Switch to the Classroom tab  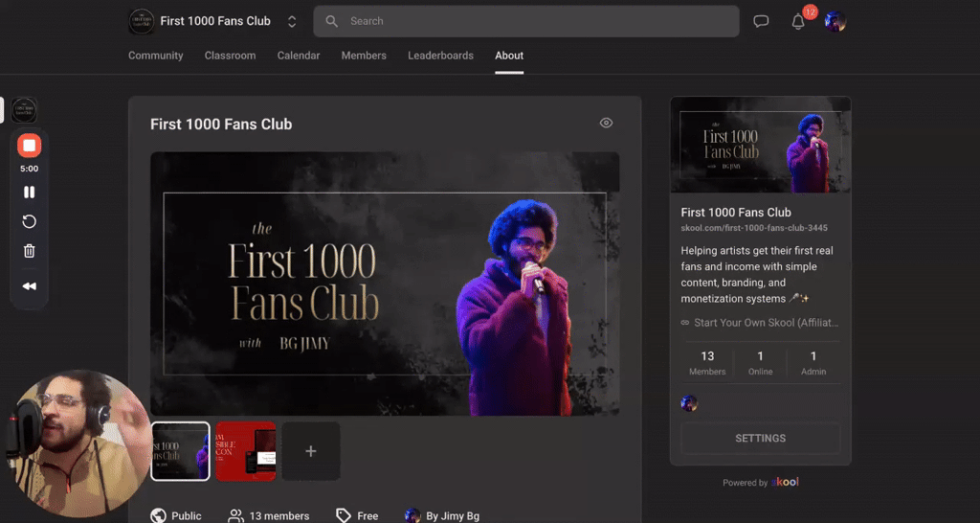pyautogui.click(x=230, y=56)
